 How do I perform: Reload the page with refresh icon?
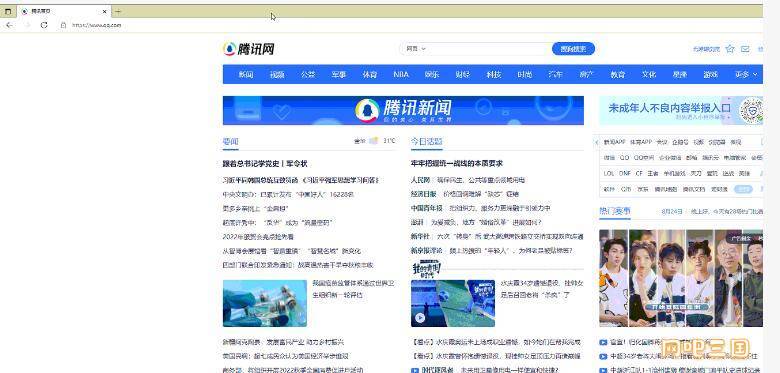click(44, 25)
